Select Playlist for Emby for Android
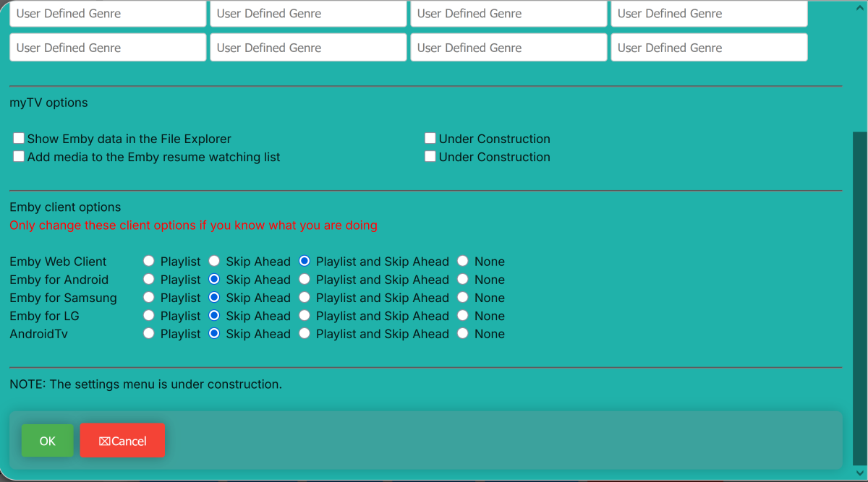The image size is (868, 482). click(x=149, y=279)
